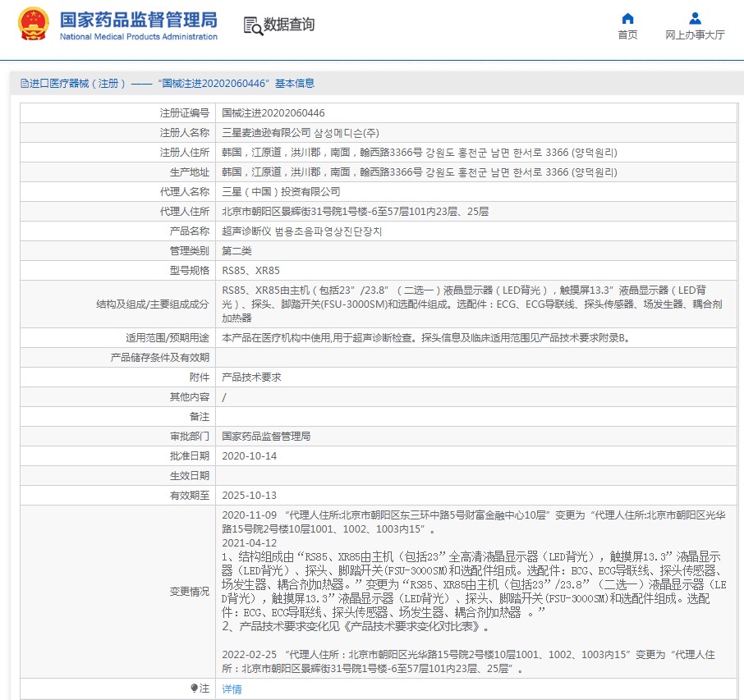
Task: Click the 2021-04-12 change record date
Action: point(249,542)
